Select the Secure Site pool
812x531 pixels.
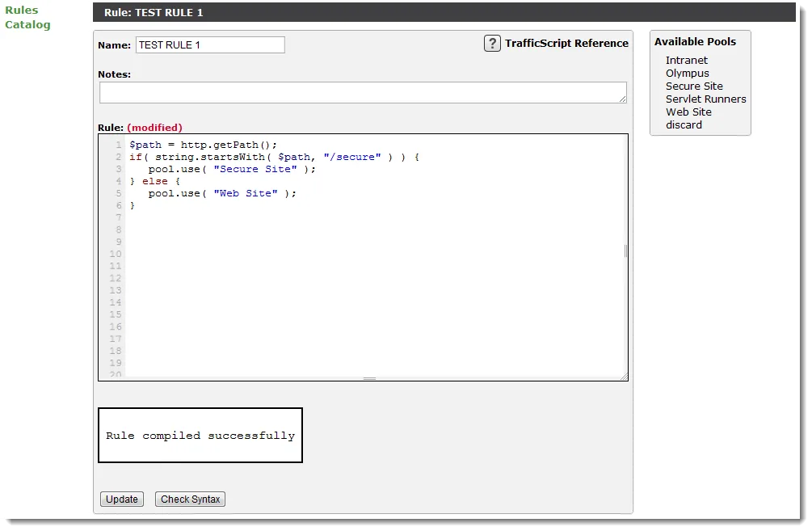[694, 86]
